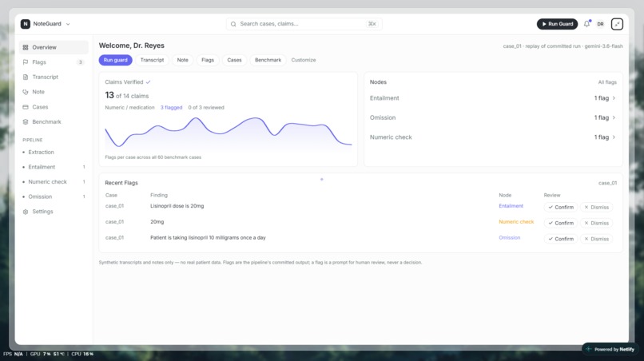Image resolution: width=644 pixels, height=361 pixels.
Task: Dismiss the Lisinopril dose is 20mg flag
Action: pyautogui.click(x=596, y=208)
